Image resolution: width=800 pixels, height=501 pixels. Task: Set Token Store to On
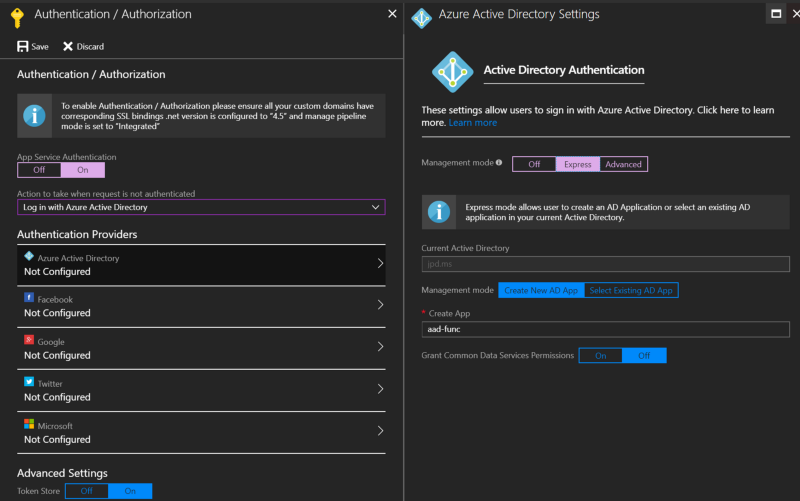click(x=130, y=491)
